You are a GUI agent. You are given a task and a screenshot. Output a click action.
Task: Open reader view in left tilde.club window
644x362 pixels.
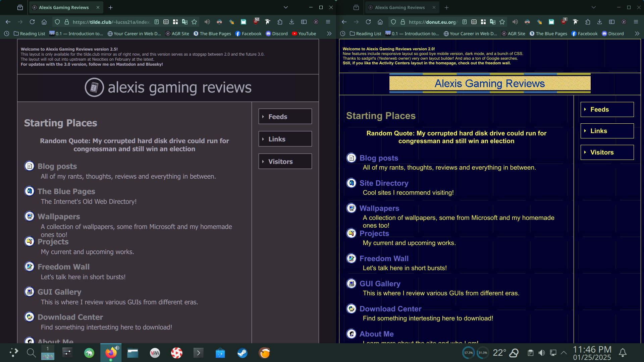click(x=157, y=22)
